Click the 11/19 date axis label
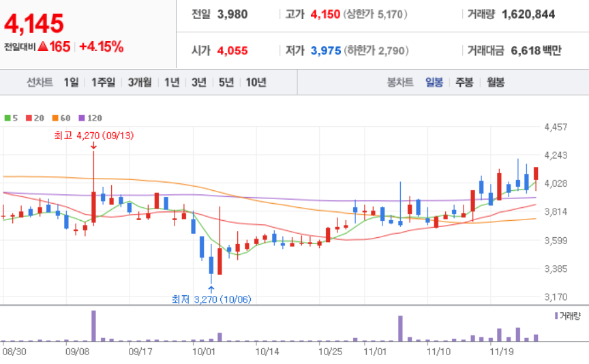589x364 pixels. click(x=502, y=352)
